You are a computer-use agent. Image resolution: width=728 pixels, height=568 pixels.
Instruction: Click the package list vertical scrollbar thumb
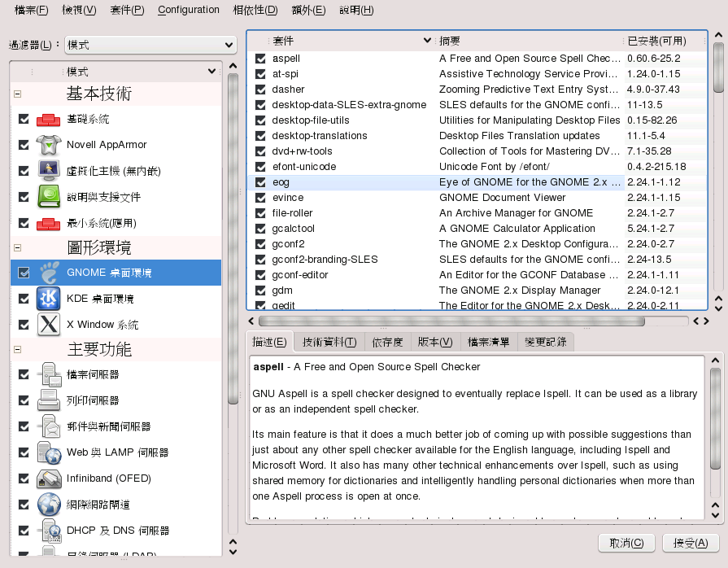[x=718, y=68]
